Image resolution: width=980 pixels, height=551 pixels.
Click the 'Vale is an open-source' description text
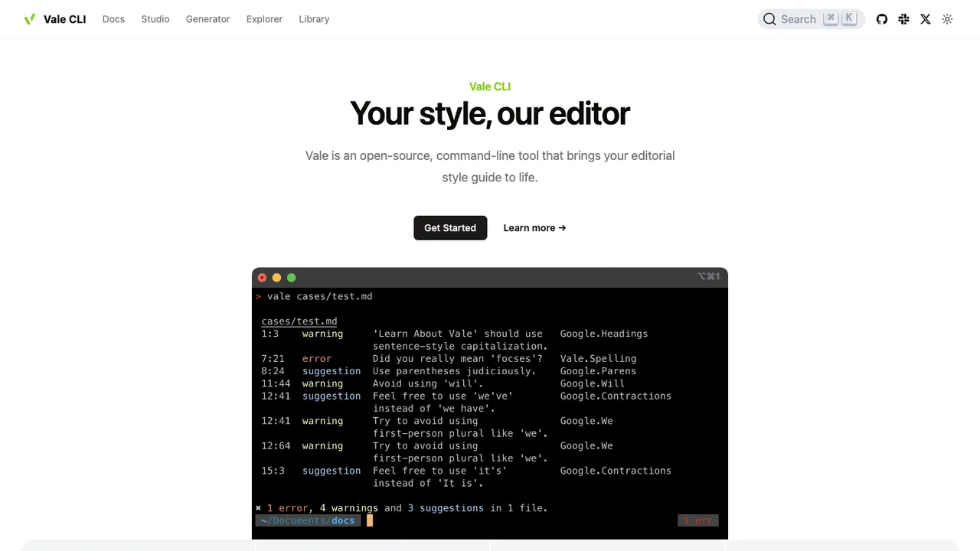click(x=490, y=166)
